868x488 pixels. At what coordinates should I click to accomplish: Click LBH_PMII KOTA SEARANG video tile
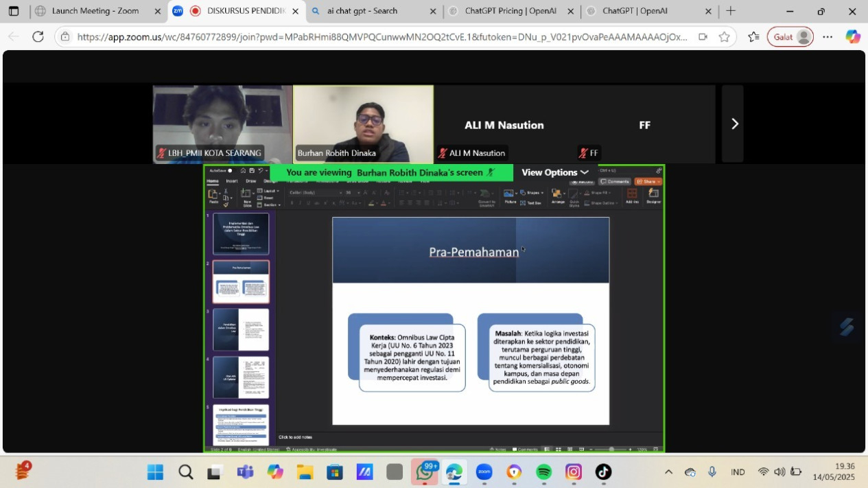click(x=222, y=124)
